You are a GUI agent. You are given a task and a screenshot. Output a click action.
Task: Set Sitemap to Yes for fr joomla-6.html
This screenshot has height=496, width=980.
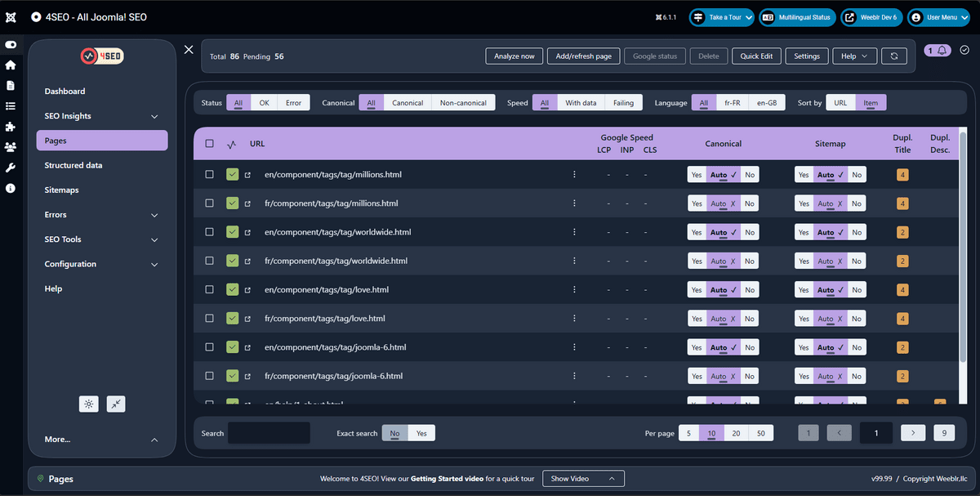pyautogui.click(x=804, y=376)
